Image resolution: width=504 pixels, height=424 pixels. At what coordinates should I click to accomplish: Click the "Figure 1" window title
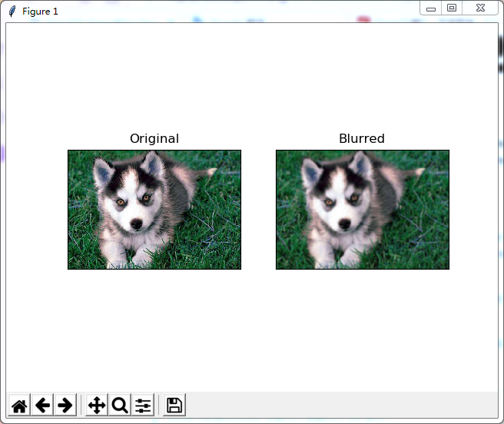(x=40, y=12)
